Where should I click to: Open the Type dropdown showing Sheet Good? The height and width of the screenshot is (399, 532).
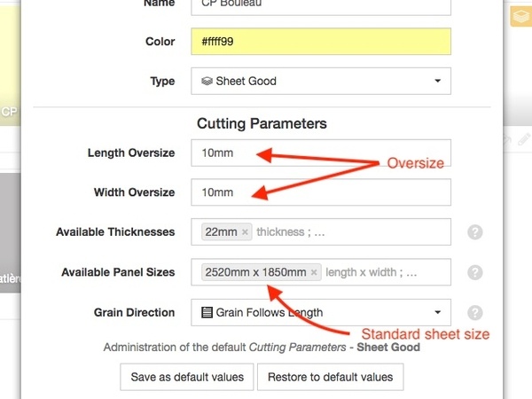[321, 81]
